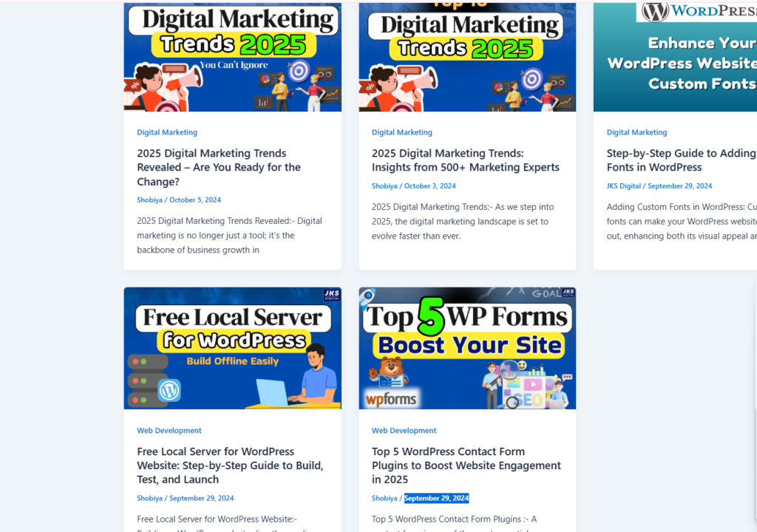Open author Shobiya on October 3, 2024 post
The height and width of the screenshot is (532, 757).
(x=384, y=186)
